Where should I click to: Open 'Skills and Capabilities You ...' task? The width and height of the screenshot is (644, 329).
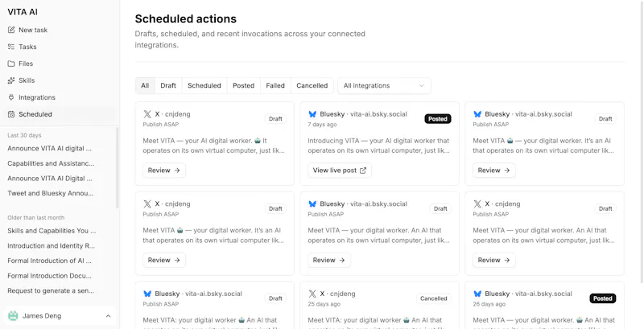[52, 231]
